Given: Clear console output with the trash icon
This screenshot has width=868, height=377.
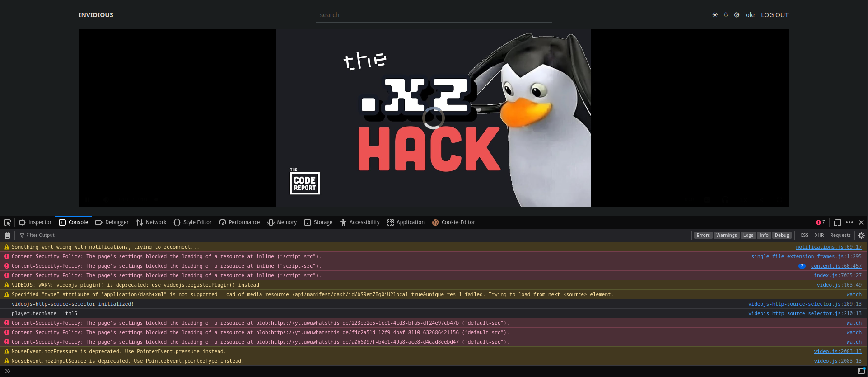Looking at the screenshot, I should click(7, 235).
